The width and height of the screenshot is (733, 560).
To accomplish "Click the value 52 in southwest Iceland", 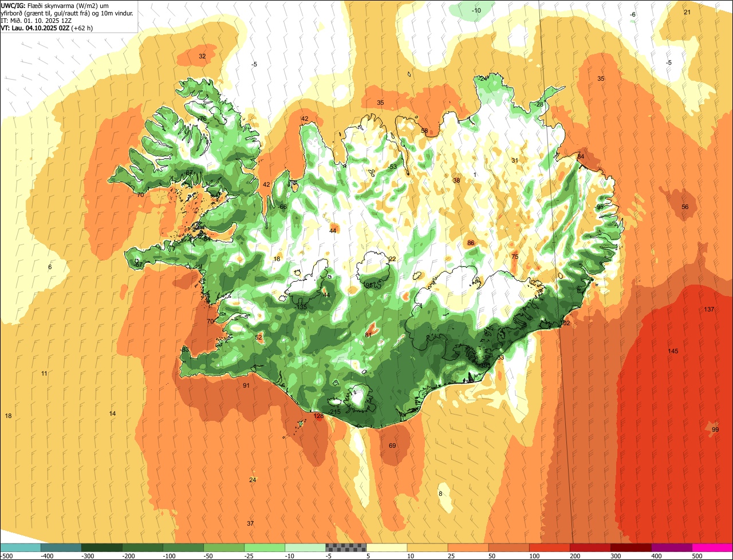I will [259, 337].
